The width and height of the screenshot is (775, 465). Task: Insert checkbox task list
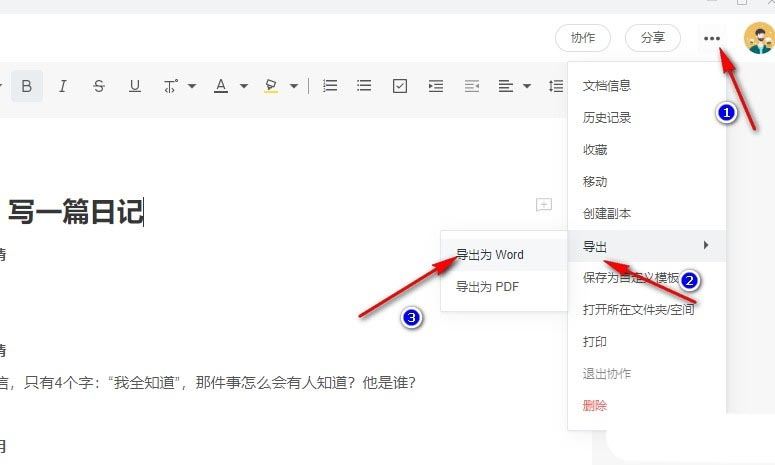(x=399, y=86)
